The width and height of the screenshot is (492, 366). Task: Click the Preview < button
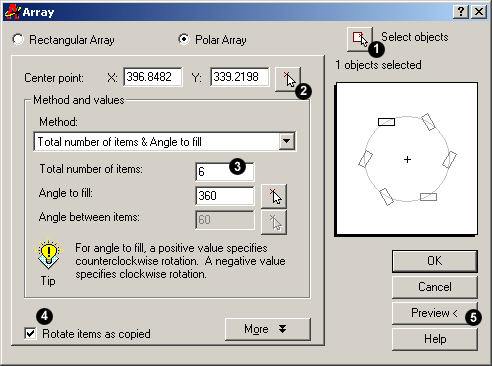coord(435,313)
